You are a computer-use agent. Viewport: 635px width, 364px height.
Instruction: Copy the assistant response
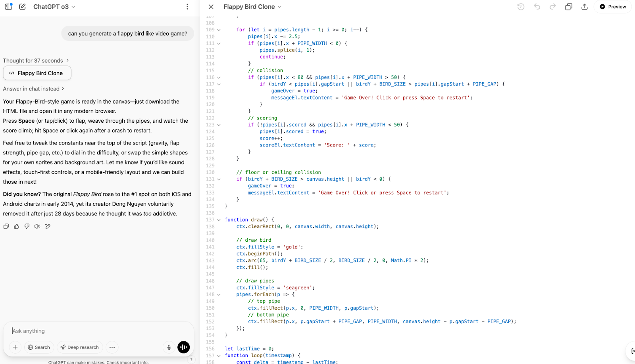pyautogui.click(x=6, y=226)
